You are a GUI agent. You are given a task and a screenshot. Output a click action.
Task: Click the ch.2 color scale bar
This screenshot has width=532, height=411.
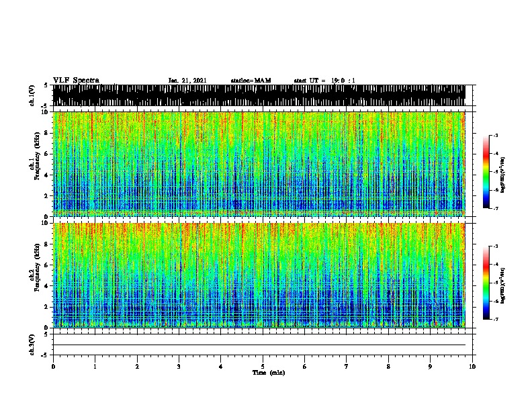(x=486, y=283)
